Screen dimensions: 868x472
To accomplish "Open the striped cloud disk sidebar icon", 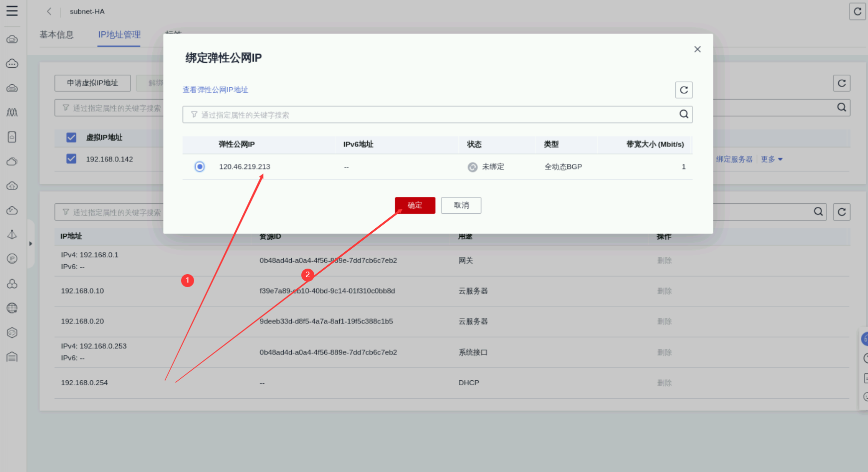I will 12,88.
